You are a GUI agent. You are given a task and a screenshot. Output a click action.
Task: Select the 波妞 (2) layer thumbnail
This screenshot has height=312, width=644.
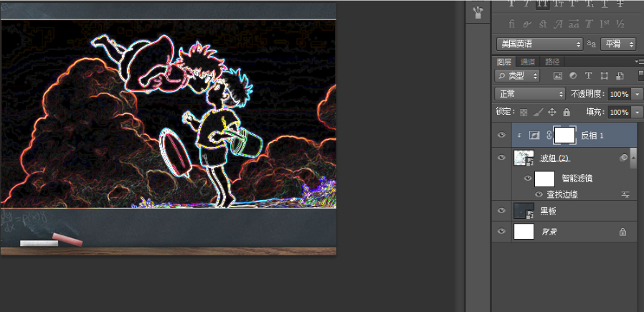coord(524,158)
